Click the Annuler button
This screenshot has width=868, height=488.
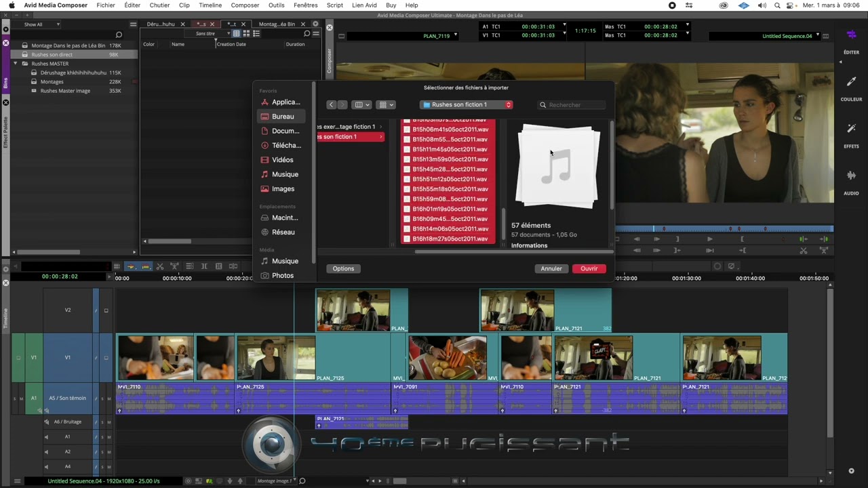(551, 268)
